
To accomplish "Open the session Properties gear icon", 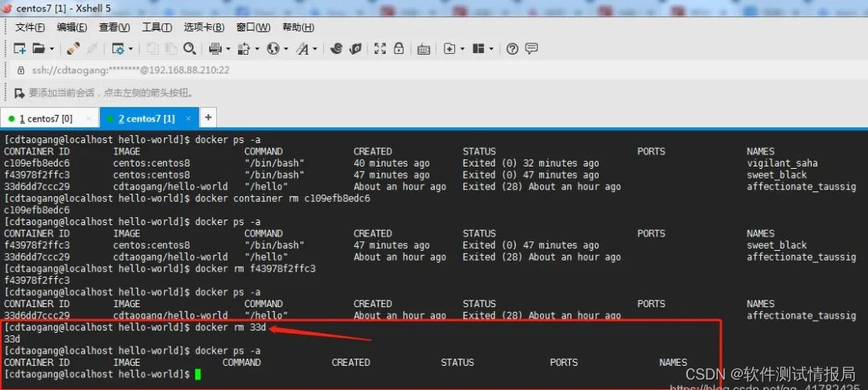I will pyautogui.click(x=118, y=49).
